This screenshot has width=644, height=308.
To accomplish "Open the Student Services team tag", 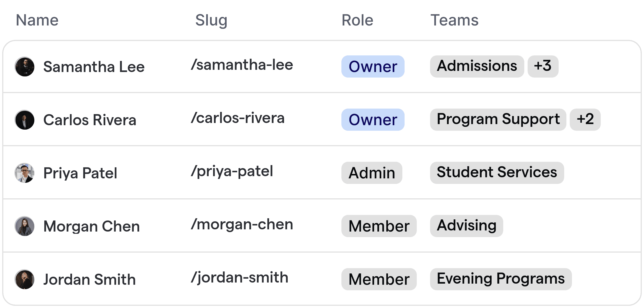I will [497, 173].
